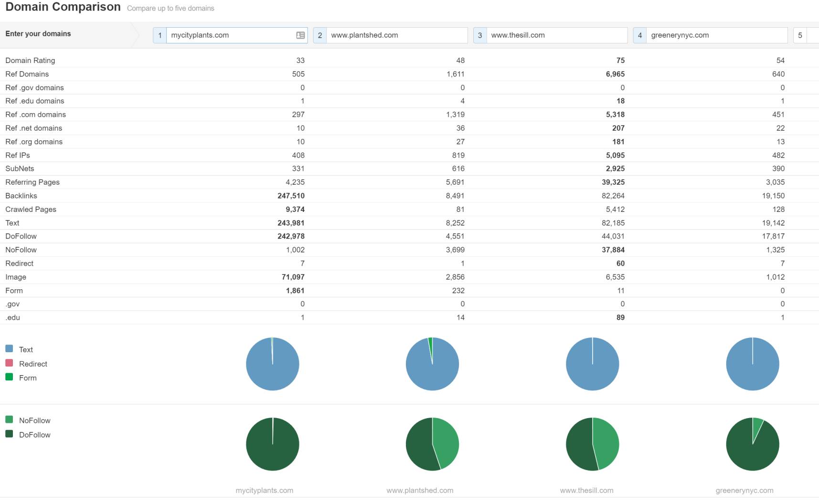
Task: Click the greenerynyc.com NoFollow/DoFollow pie chart
Action: click(753, 444)
